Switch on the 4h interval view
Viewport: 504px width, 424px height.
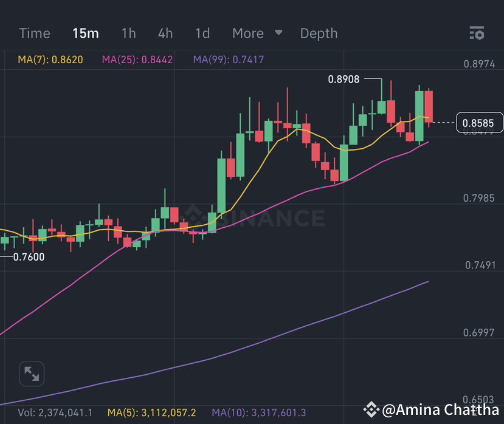click(x=165, y=33)
